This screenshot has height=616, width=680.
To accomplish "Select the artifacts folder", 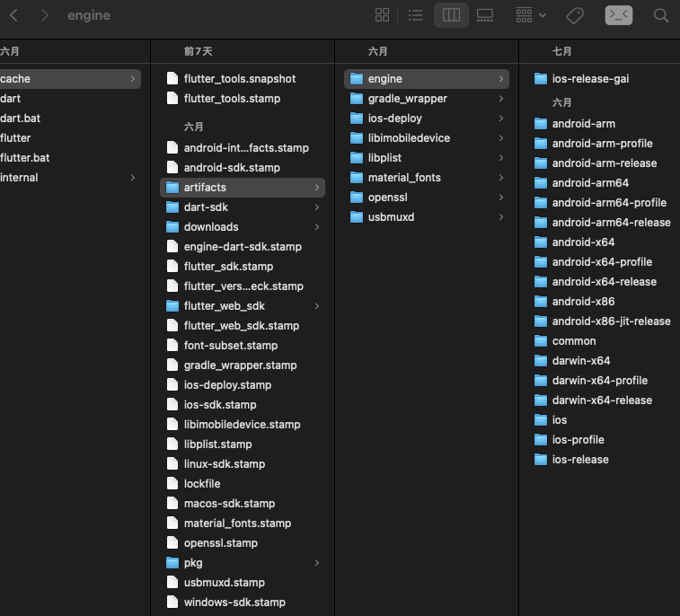I will (243, 188).
